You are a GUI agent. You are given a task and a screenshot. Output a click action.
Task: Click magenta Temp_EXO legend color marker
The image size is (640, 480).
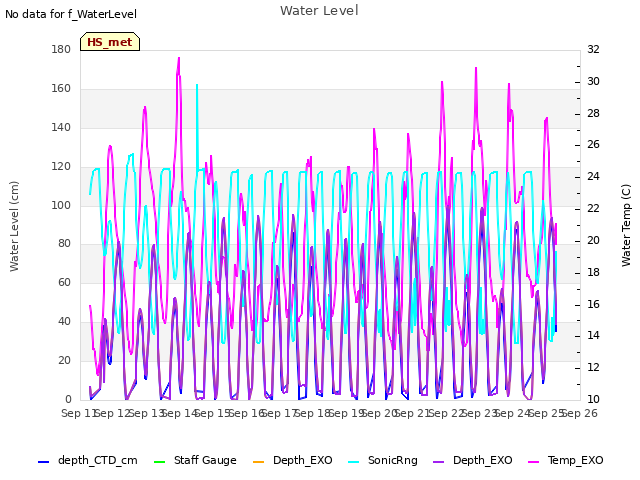click(x=533, y=462)
